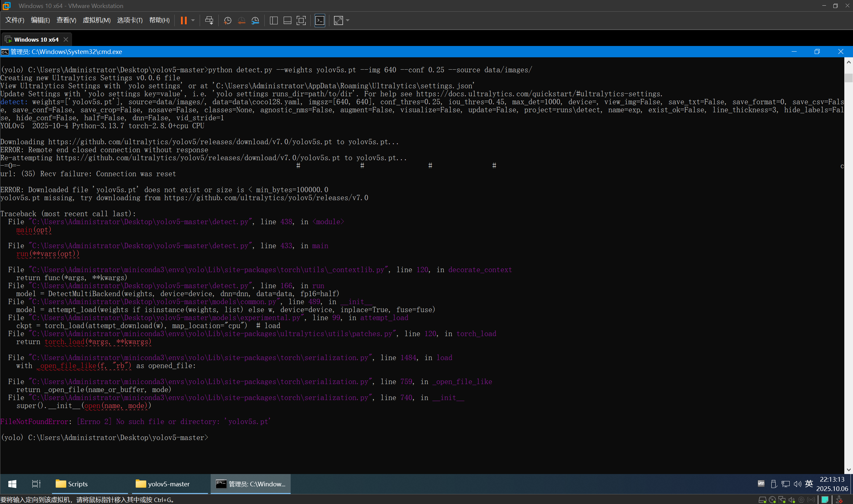Click scroll down arrow in cmd window
The height and width of the screenshot is (504, 853).
[x=849, y=470]
